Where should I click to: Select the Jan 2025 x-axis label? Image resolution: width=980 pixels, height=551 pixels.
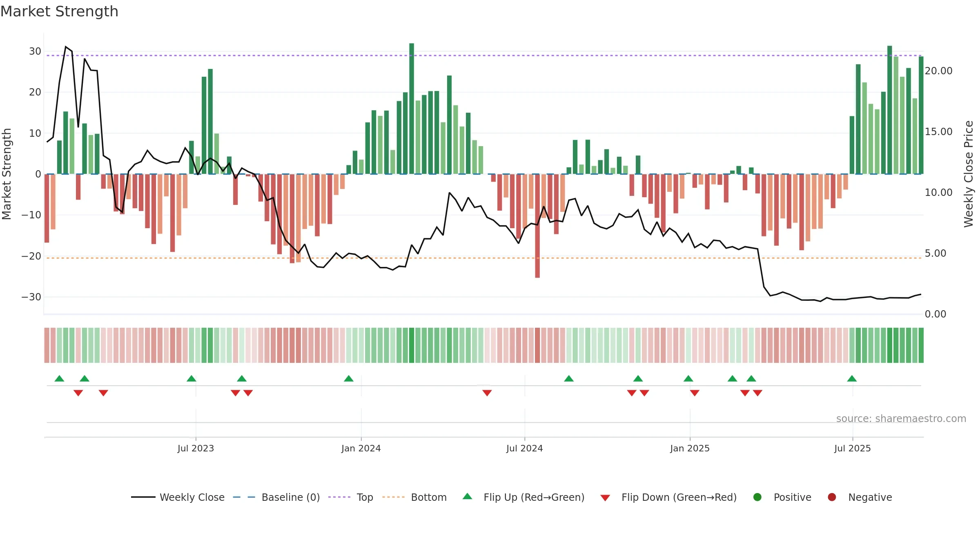click(x=690, y=448)
